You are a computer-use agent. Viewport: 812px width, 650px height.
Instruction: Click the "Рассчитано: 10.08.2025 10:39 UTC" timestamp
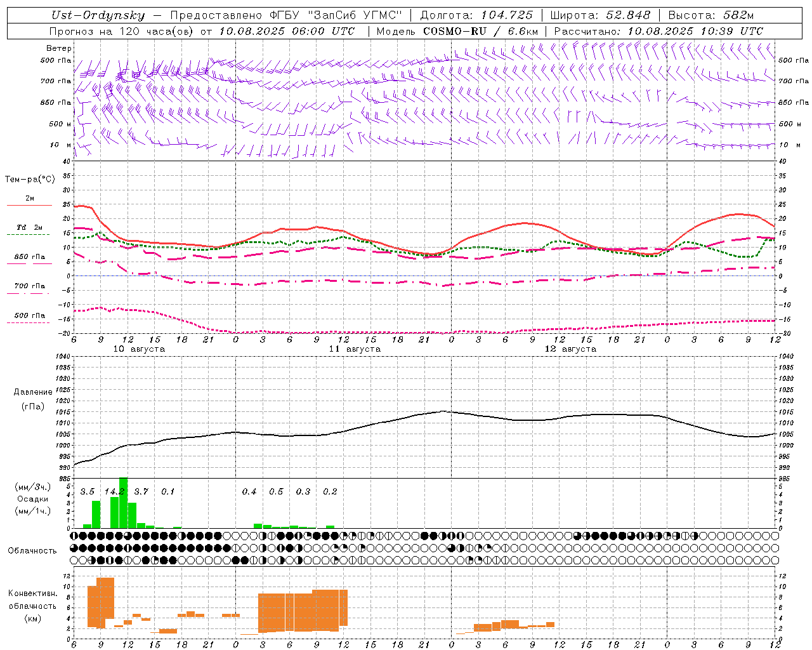click(658, 31)
